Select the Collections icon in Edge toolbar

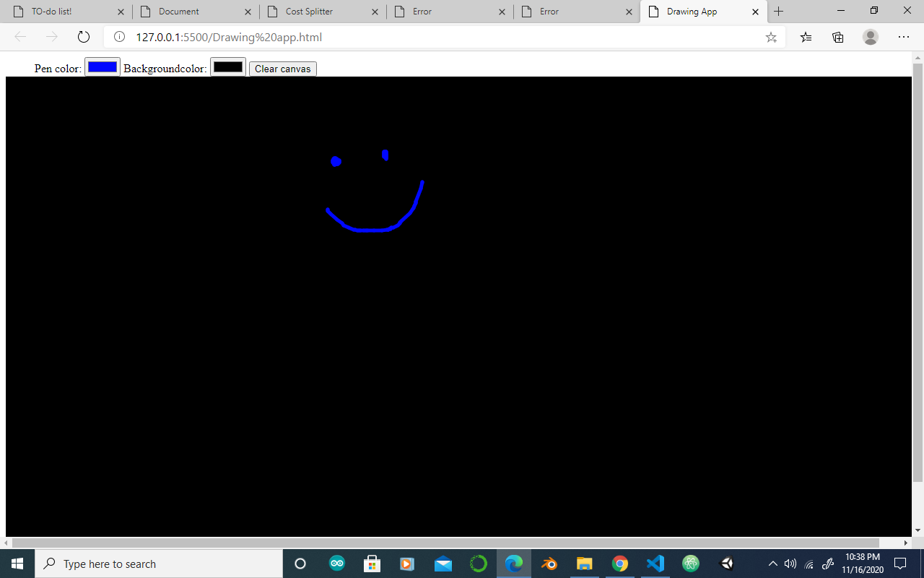pos(837,36)
